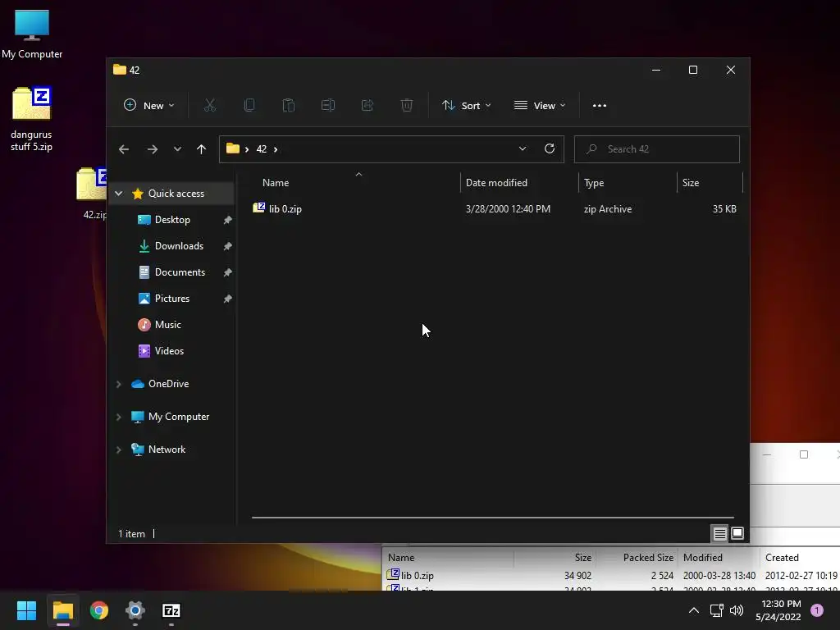Collapse the Quick access tree node
This screenshot has height=630, width=840.
(119, 194)
